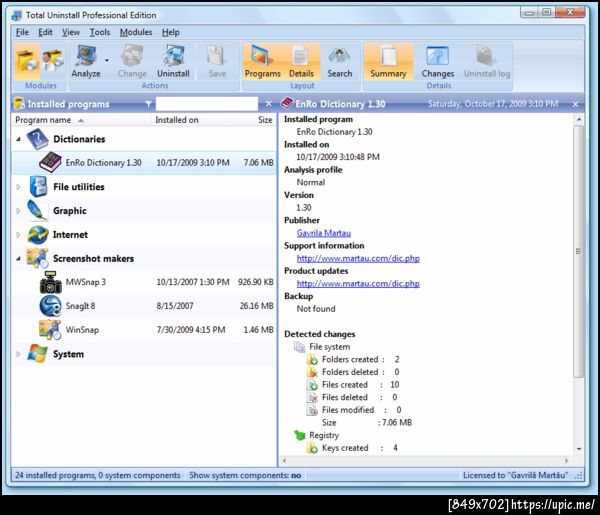Open the Gavrila Martau publisher link
600x515 pixels.
[324, 233]
